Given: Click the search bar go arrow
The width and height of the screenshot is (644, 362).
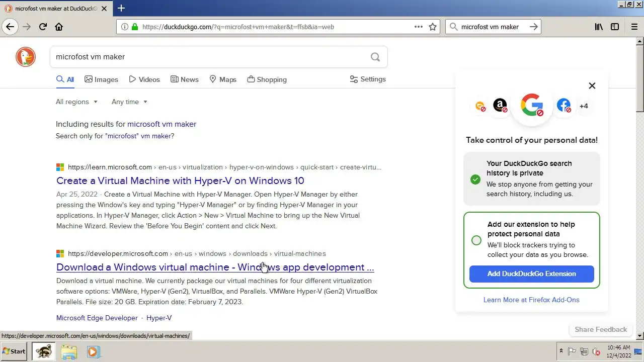Looking at the screenshot, I should 534,27.
